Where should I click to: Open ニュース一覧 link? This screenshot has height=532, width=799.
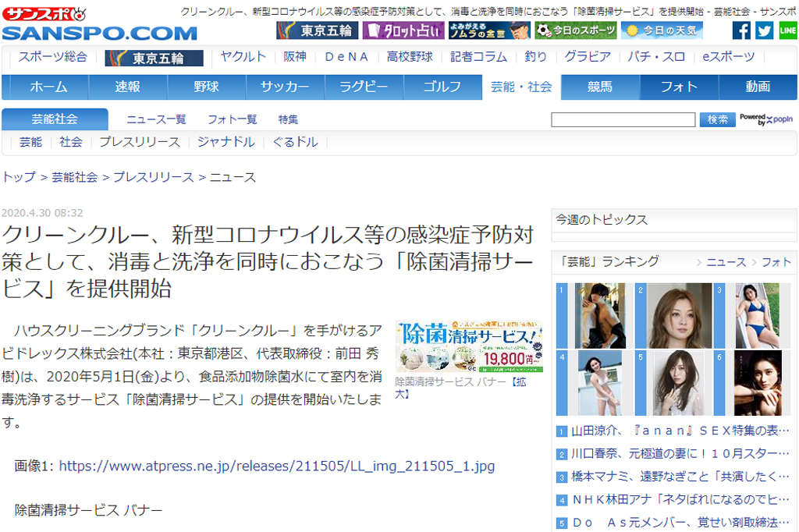point(156,120)
